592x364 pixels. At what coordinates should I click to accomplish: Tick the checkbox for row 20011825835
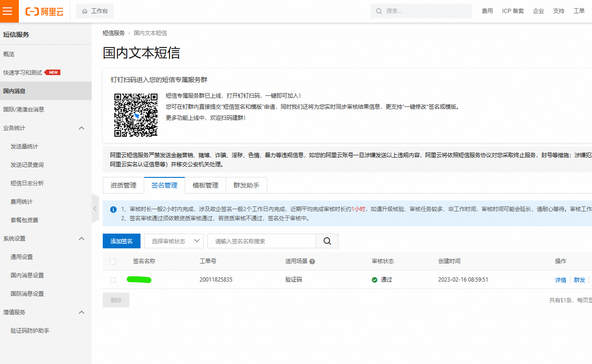(113, 280)
